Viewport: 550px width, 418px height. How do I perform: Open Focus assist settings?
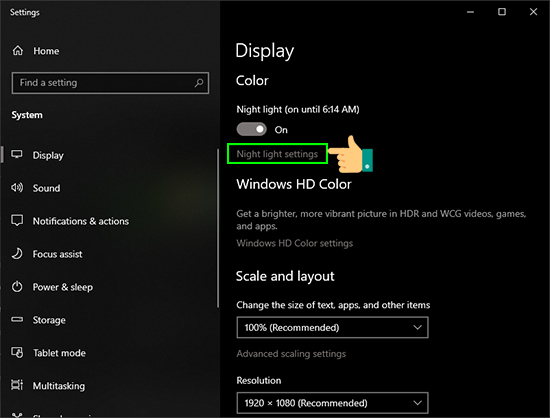(58, 254)
